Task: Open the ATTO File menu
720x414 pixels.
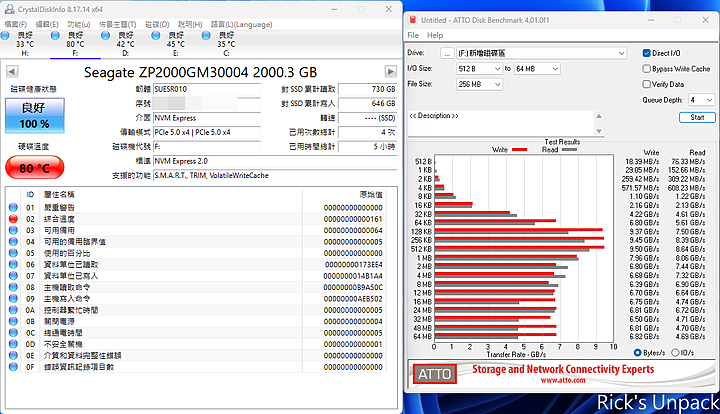Action: [x=413, y=35]
